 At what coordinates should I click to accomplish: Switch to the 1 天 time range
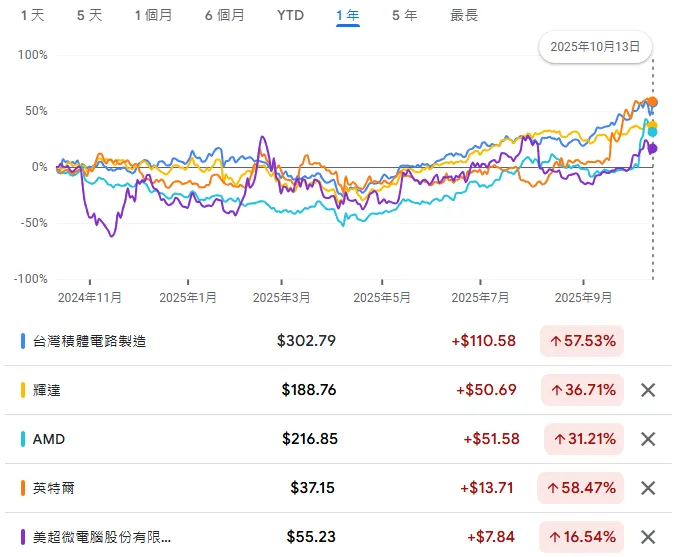[x=33, y=15]
